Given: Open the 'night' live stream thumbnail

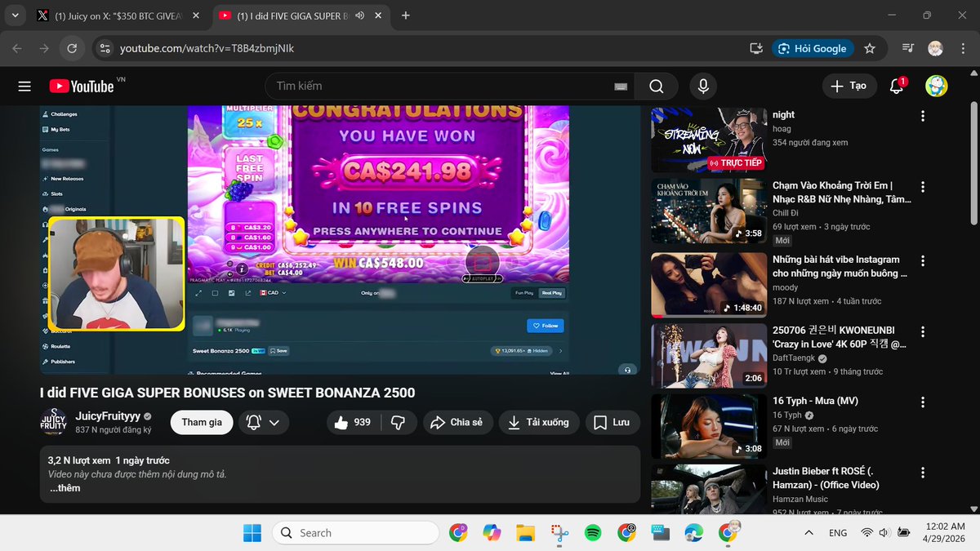Looking at the screenshot, I should tap(709, 140).
